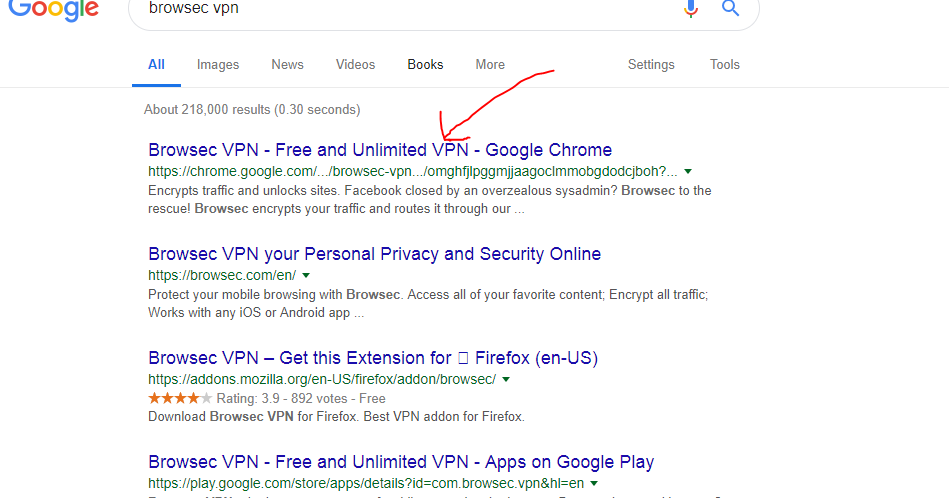
Task: Click snippet 'Encrypts traffic and unlocks sites'
Action: pos(245,191)
